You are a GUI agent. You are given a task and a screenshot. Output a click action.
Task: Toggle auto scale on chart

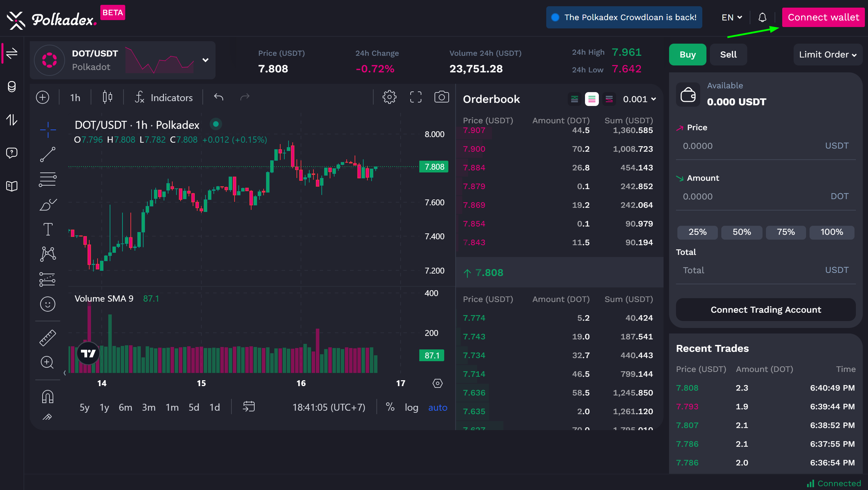pos(438,408)
